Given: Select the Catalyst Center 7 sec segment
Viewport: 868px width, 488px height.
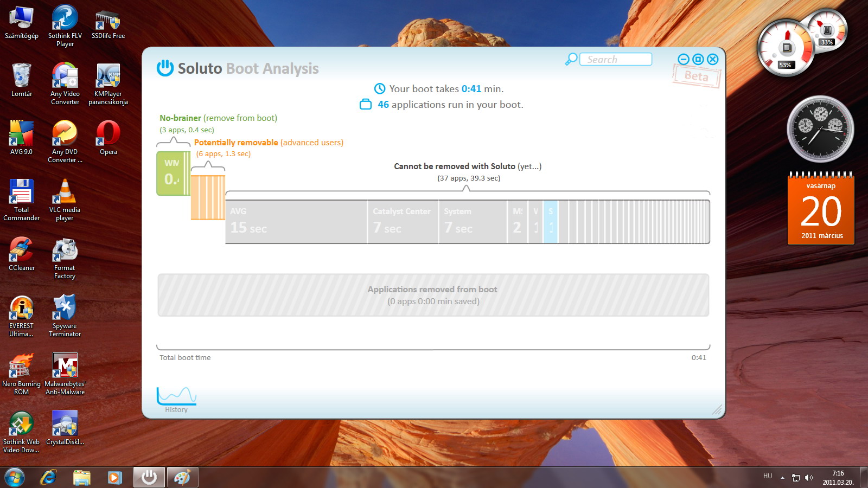Looking at the screenshot, I should [x=403, y=222].
